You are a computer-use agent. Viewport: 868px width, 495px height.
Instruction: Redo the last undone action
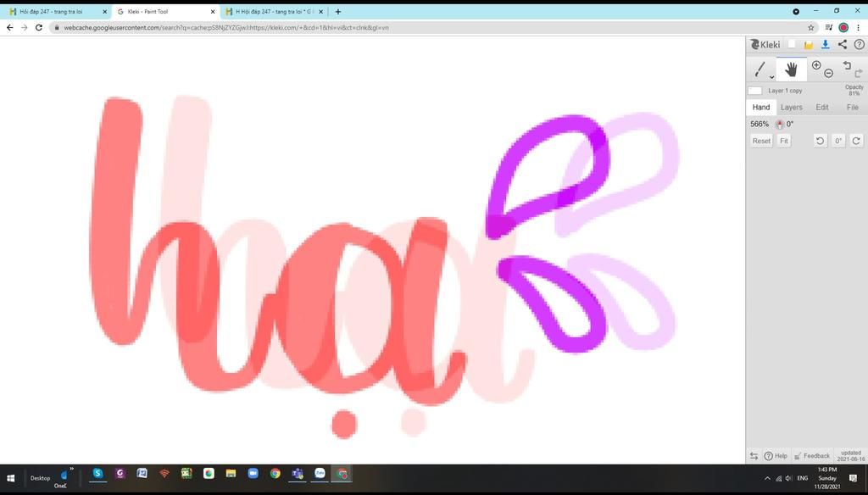click(x=859, y=73)
